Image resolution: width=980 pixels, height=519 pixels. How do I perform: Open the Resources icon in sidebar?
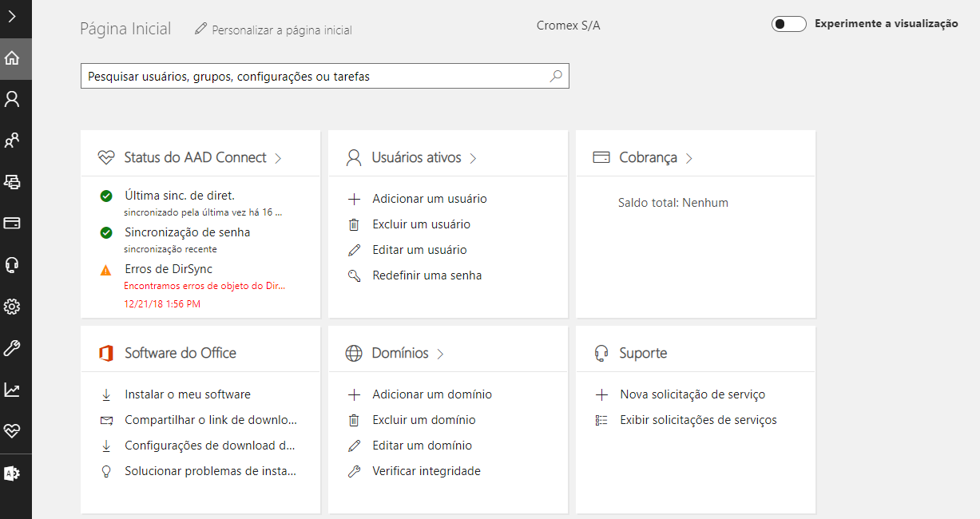coord(12,182)
